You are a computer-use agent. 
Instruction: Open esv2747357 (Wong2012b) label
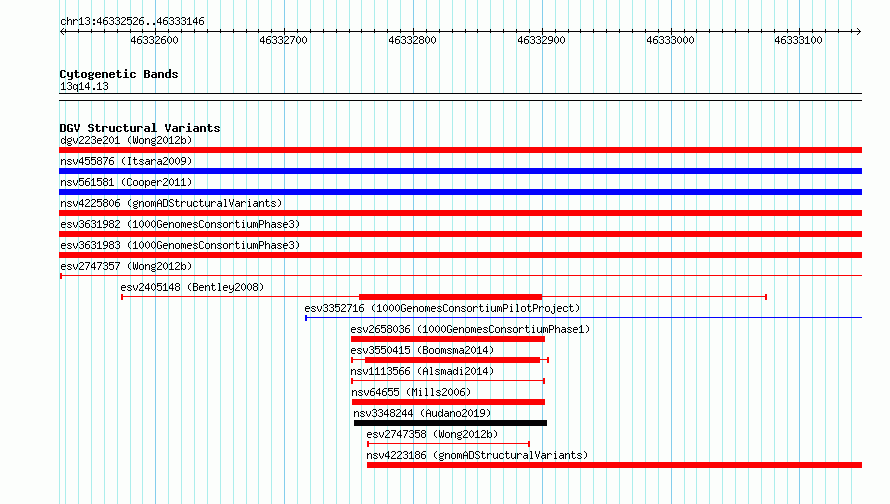[x=126, y=266]
